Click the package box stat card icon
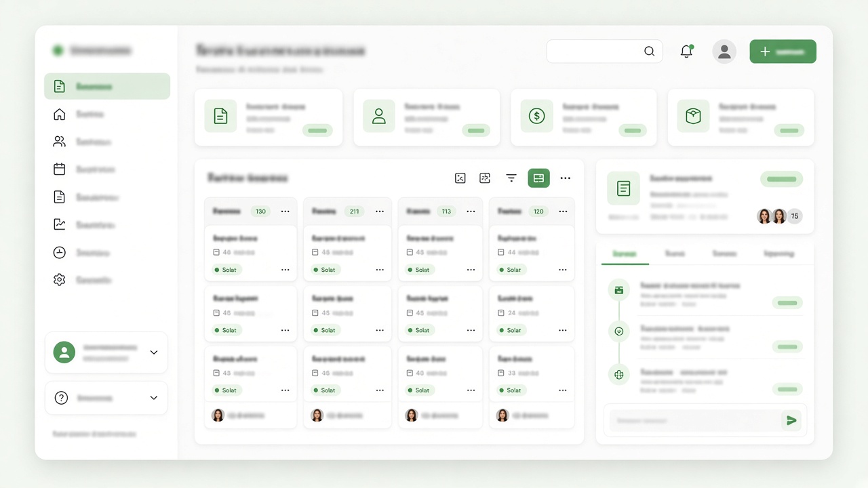The height and width of the screenshot is (488, 868). tap(693, 116)
